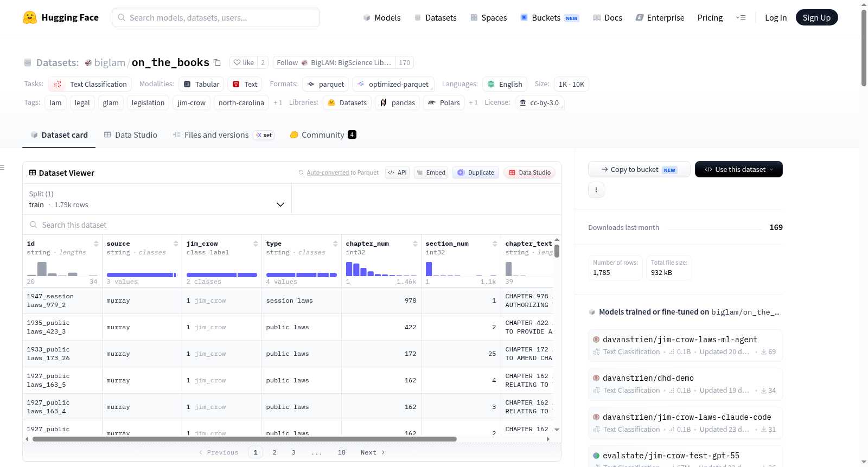Open Enterprise in the top navigation
Viewport: 868px width, 467px height.
click(x=660, y=17)
